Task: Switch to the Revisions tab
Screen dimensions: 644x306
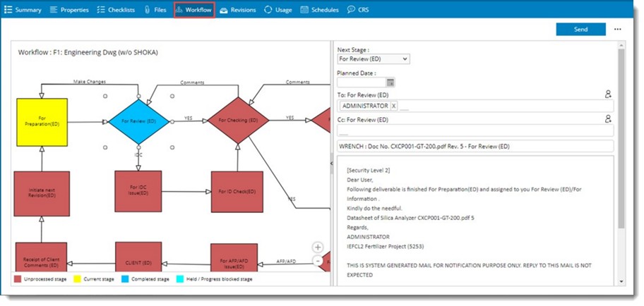Action: pyautogui.click(x=239, y=10)
